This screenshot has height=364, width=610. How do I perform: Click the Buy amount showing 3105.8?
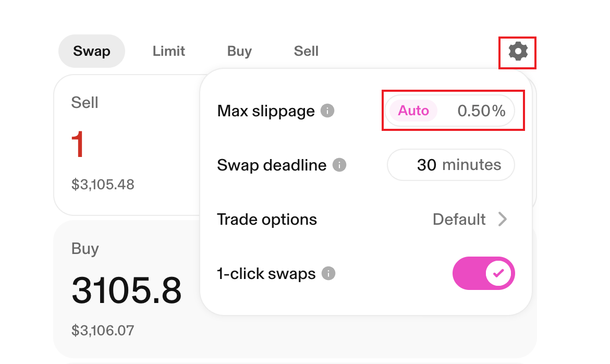click(x=127, y=290)
